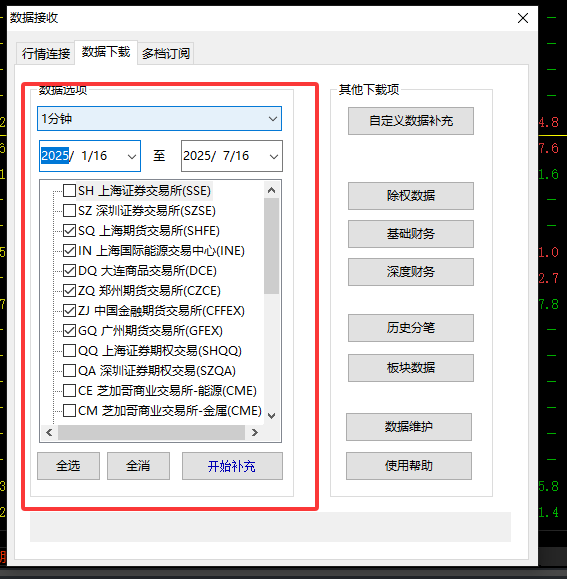Check SH 上海证券交易所(SSE)
The height and width of the screenshot is (579, 567).
(69, 191)
